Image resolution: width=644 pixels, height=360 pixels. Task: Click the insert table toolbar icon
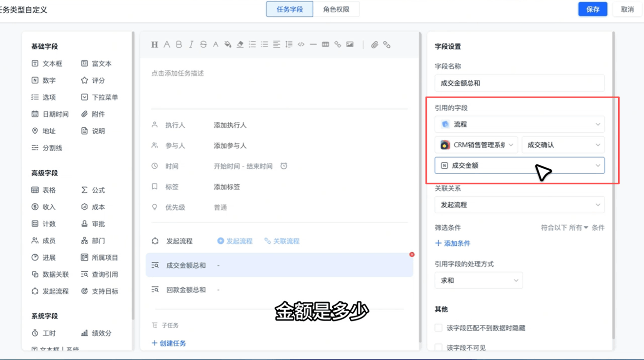click(x=325, y=44)
